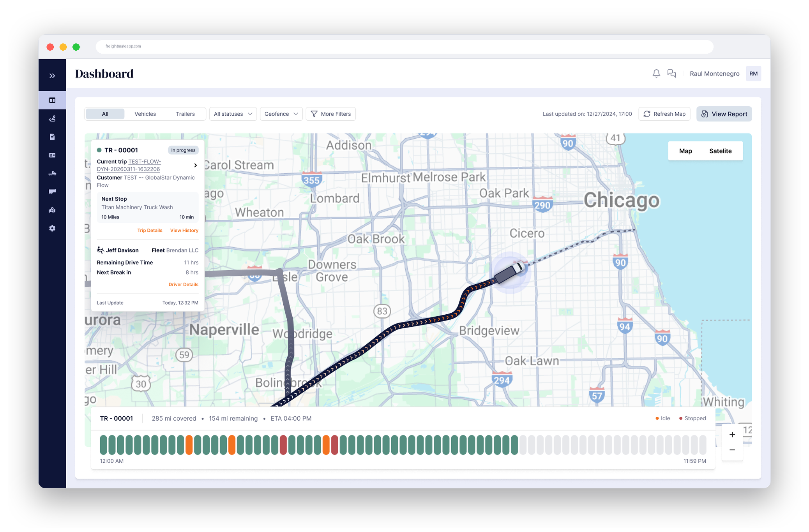Open notifications bell

coord(656,74)
